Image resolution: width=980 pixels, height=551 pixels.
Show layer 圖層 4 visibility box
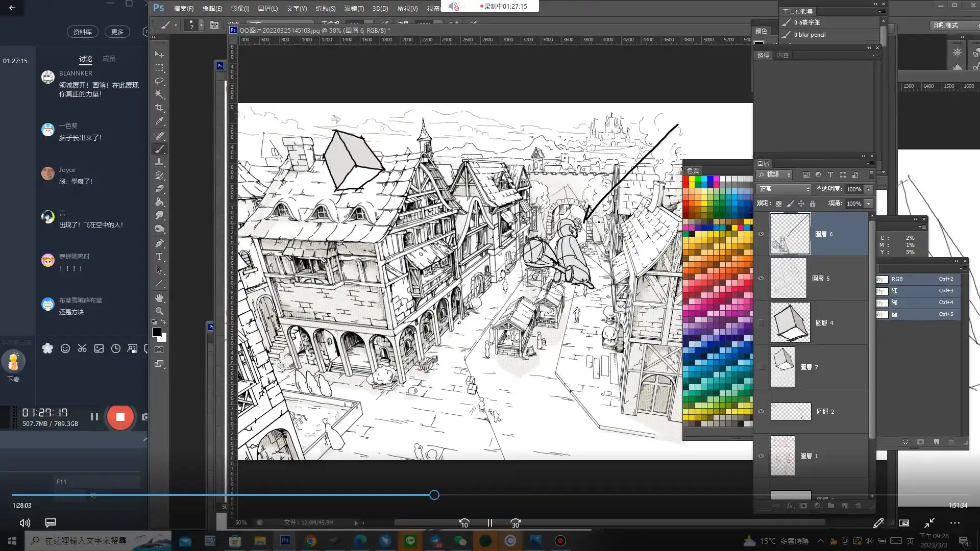pos(761,322)
